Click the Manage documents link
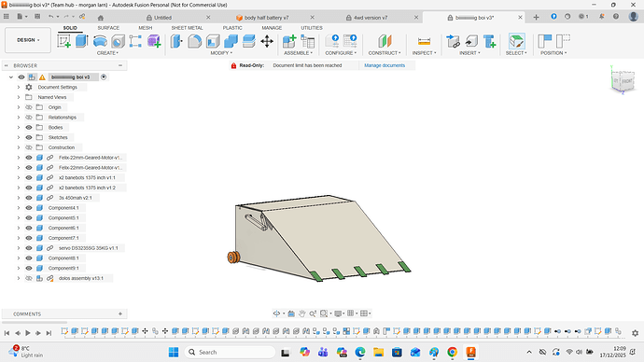 tap(385, 65)
